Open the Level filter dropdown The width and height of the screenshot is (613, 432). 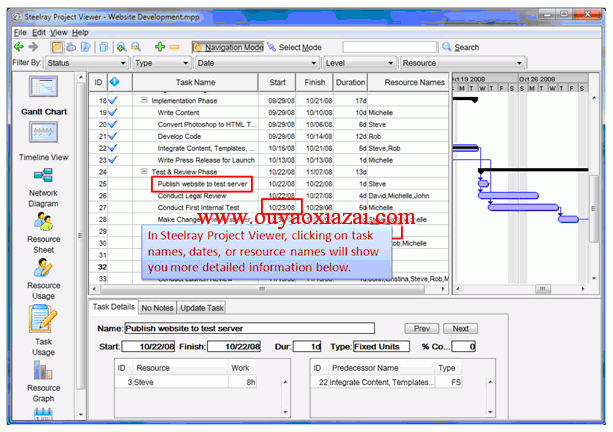(x=359, y=63)
